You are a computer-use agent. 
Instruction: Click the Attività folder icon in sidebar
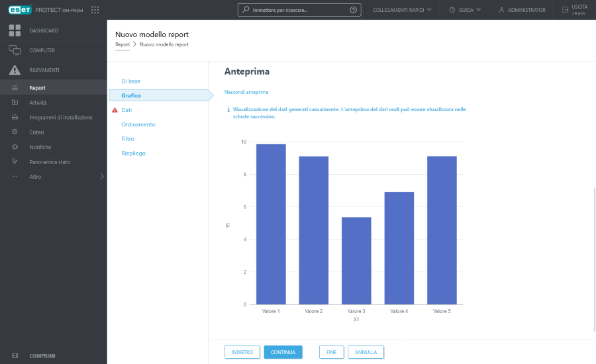pyautogui.click(x=15, y=103)
